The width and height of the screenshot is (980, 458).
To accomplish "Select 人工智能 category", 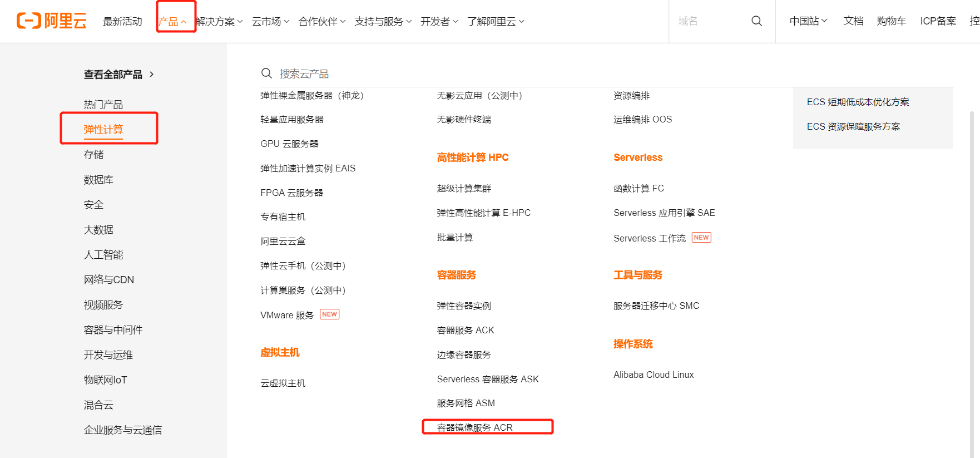I will 103,254.
